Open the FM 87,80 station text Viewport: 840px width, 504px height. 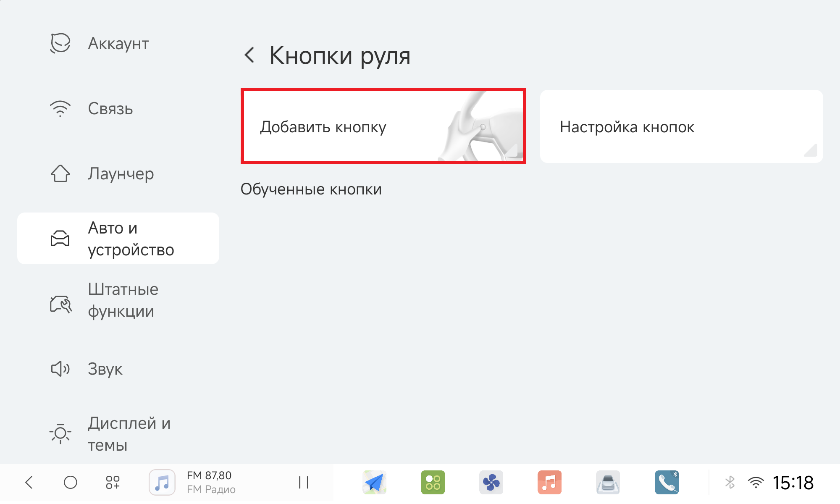(209, 475)
